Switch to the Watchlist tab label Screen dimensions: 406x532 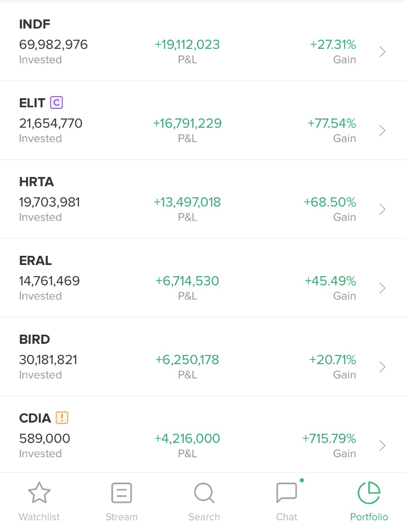click(39, 517)
